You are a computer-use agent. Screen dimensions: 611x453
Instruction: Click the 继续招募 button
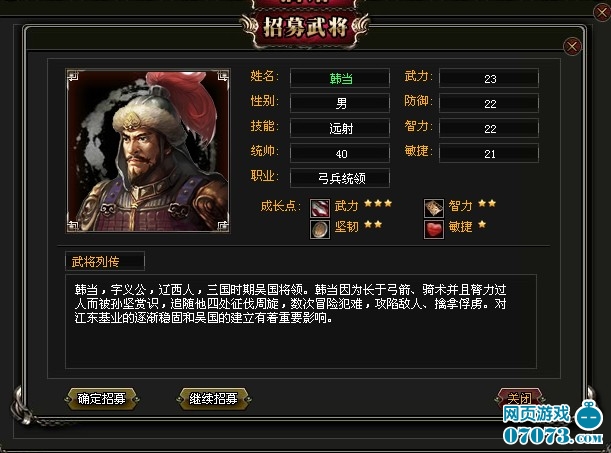tap(214, 399)
